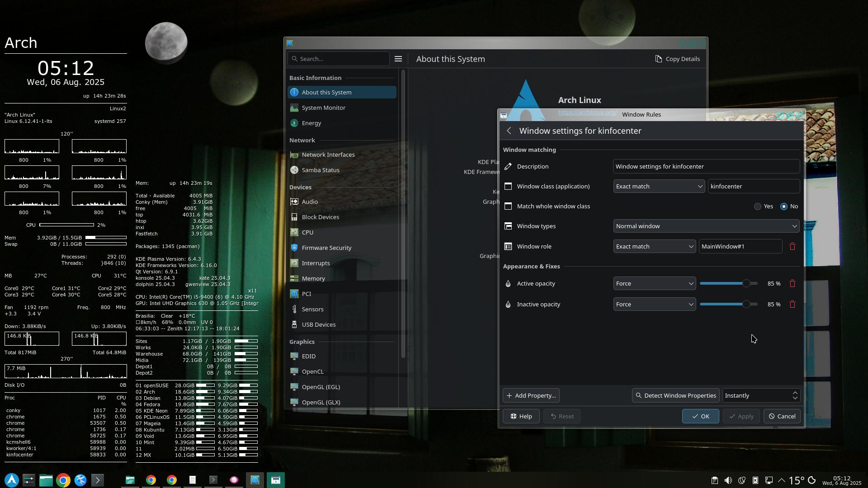Open the Active opacity Force dropdown
The height and width of the screenshot is (488, 868).
654,284
